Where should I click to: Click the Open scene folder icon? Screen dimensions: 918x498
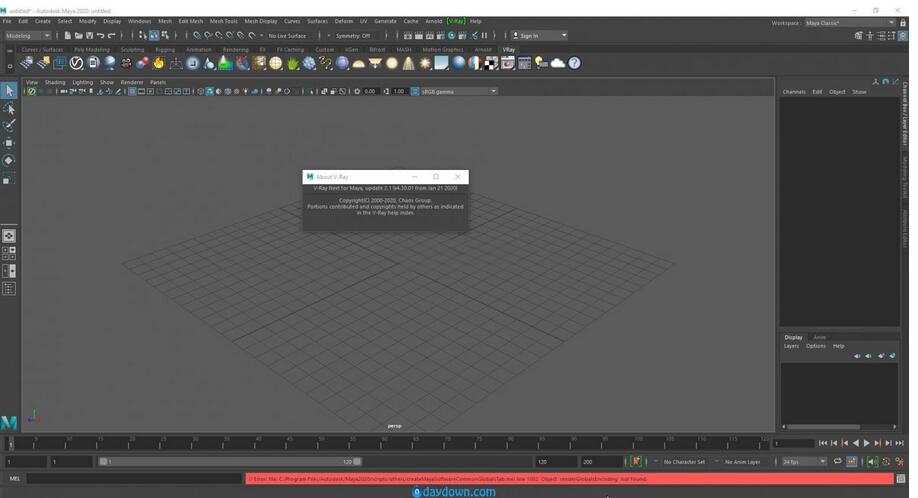click(78, 36)
